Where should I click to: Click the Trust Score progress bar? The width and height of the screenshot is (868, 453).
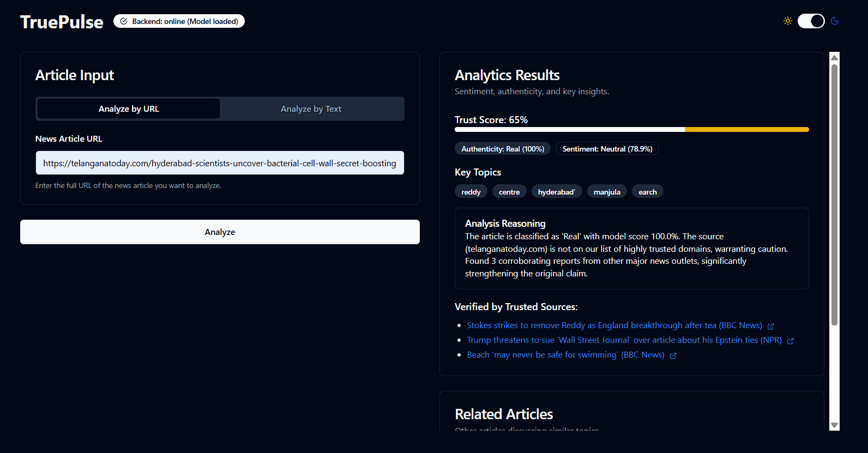click(x=631, y=130)
